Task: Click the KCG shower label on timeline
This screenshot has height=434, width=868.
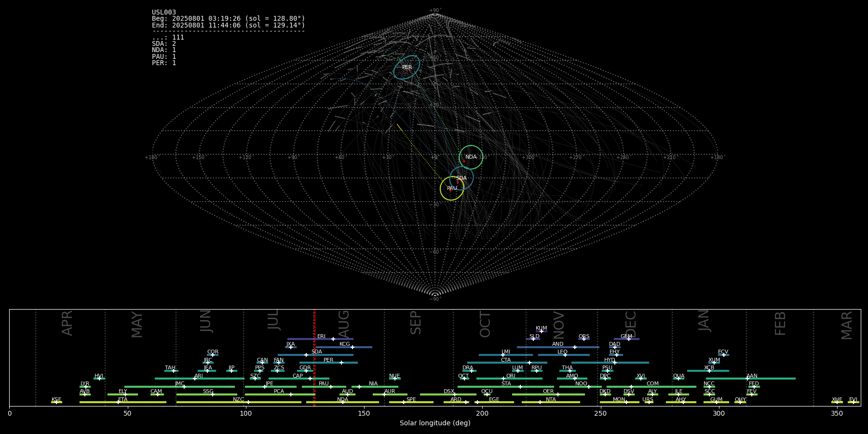Action: point(345,344)
